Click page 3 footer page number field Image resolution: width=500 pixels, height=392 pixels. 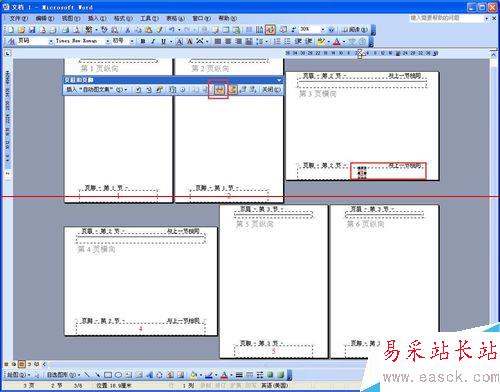[x=362, y=173]
